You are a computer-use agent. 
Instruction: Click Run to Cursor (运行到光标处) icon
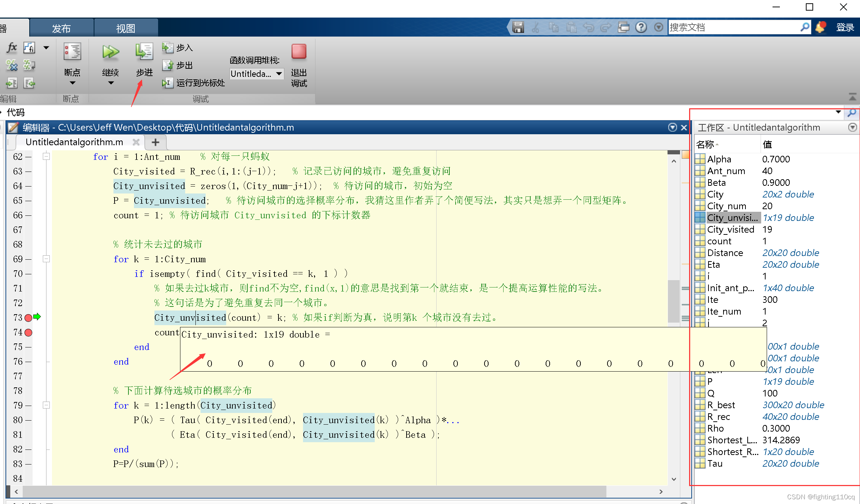[x=167, y=83]
